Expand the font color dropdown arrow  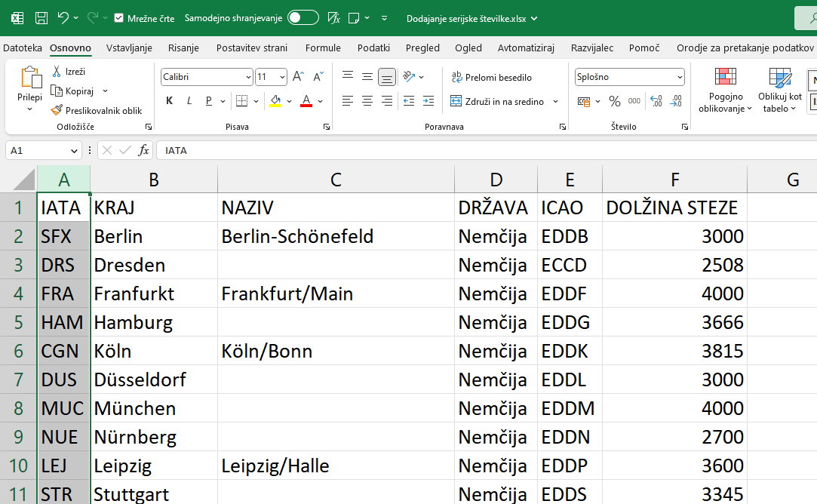pyautogui.click(x=321, y=101)
